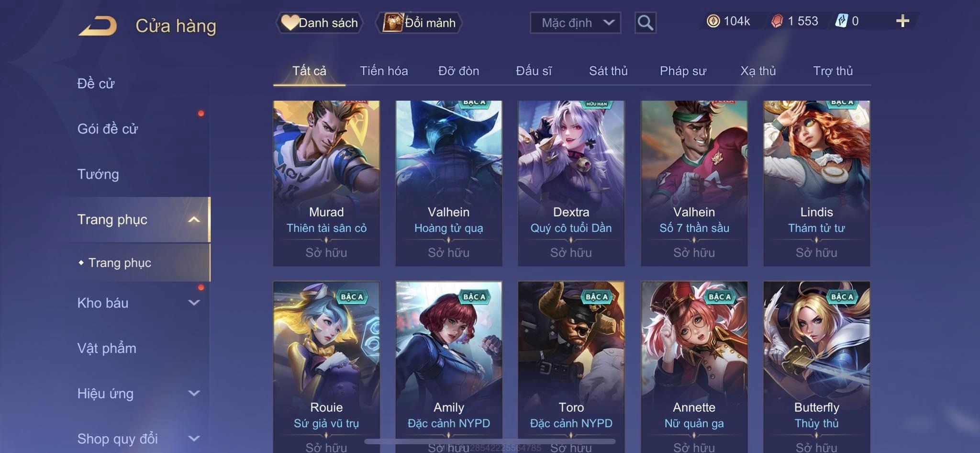Open Tướng in the sidebar

point(98,174)
